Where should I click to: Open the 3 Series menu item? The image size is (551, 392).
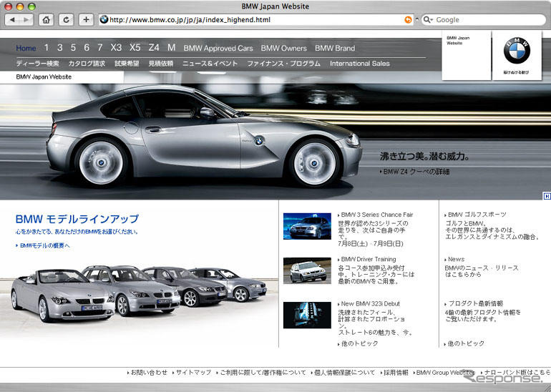click(59, 47)
